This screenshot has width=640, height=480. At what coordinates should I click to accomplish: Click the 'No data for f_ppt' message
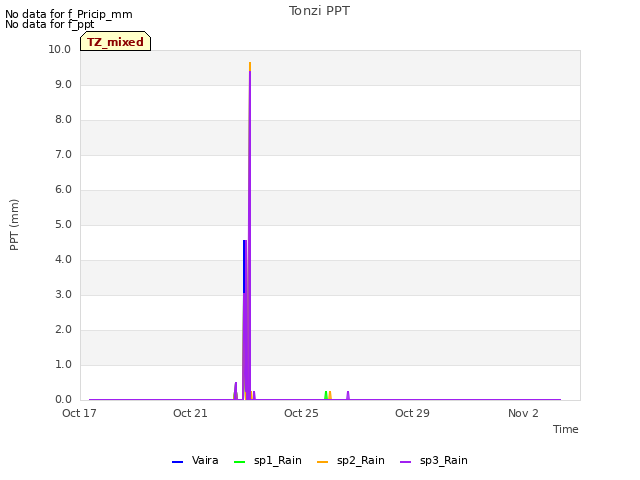(49, 24)
